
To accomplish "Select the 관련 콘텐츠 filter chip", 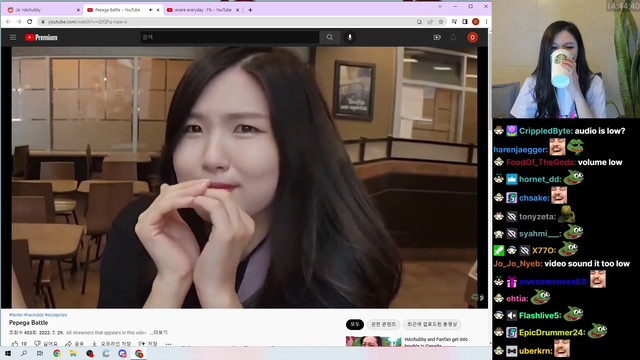I will pos(383,324).
